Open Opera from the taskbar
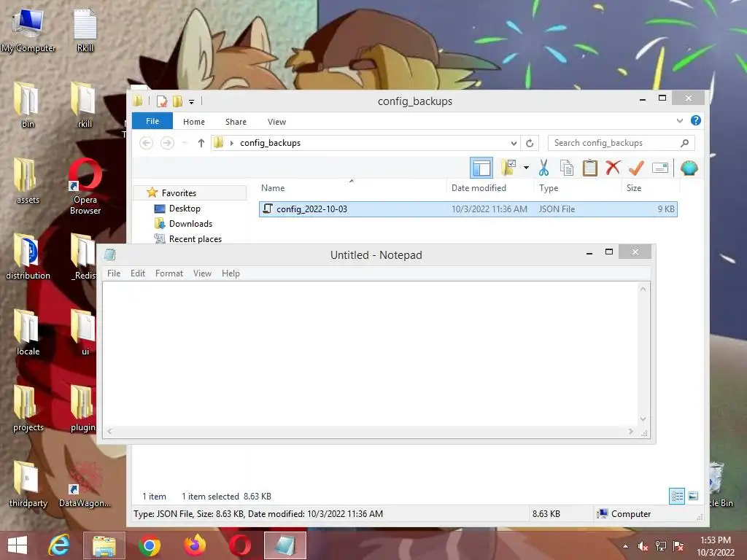This screenshot has height=560, width=747. pos(239,545)
